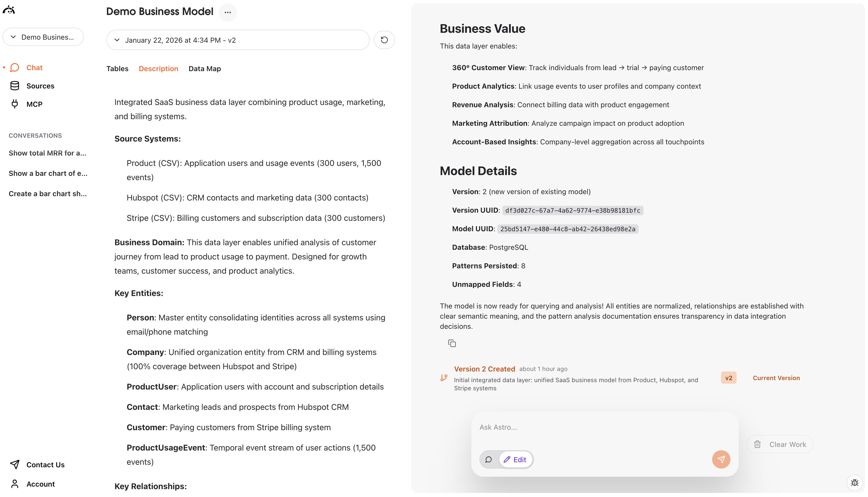Click the app logo top left
This screenshot has height=497, width=868.
pos(9,10)
